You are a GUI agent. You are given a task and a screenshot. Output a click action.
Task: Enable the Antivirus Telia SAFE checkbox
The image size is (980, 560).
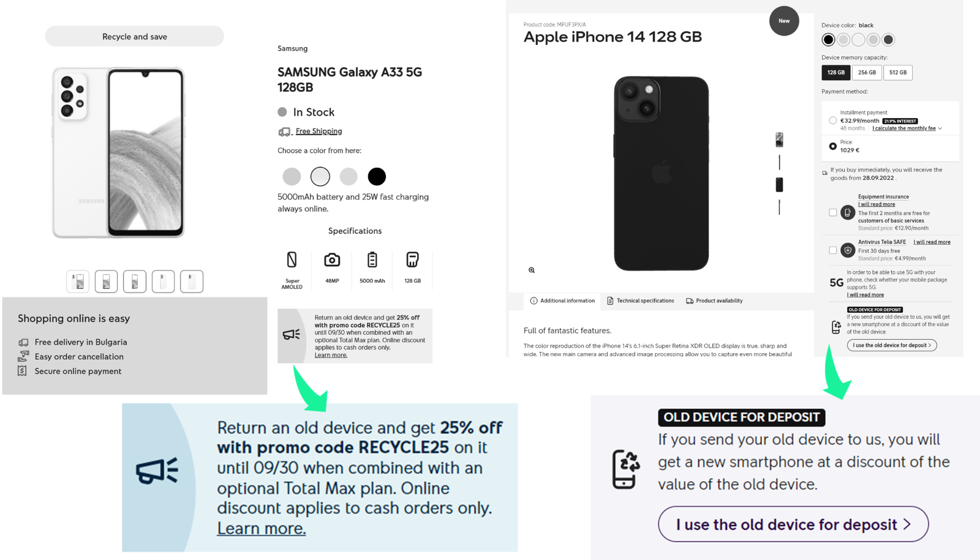833,250
